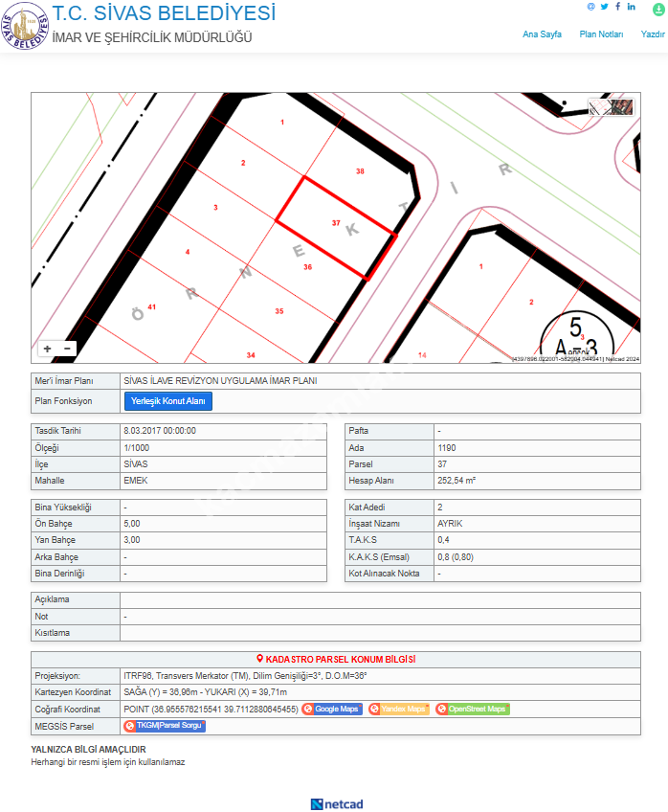Open TKGM Parsel Sorgu link
The height and width of the screenshot is (812, 668).
(x=165, y=727)
